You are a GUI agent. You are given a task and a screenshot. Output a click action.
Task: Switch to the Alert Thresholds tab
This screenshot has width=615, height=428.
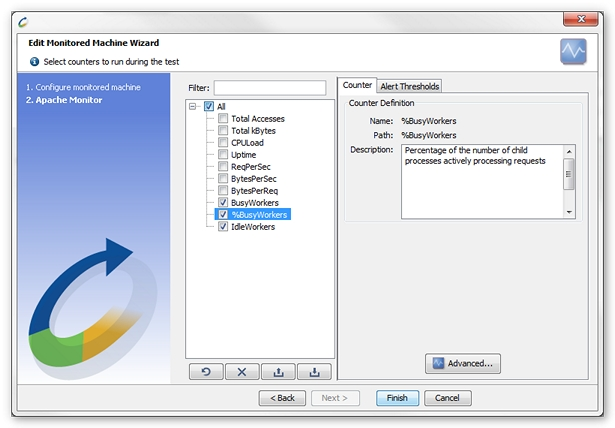click(x=409, y=86)
